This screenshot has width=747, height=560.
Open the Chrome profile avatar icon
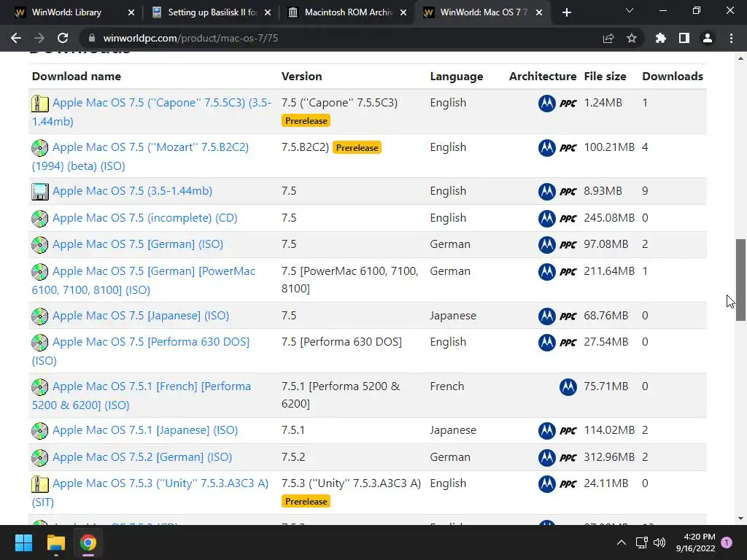(708, 38)
